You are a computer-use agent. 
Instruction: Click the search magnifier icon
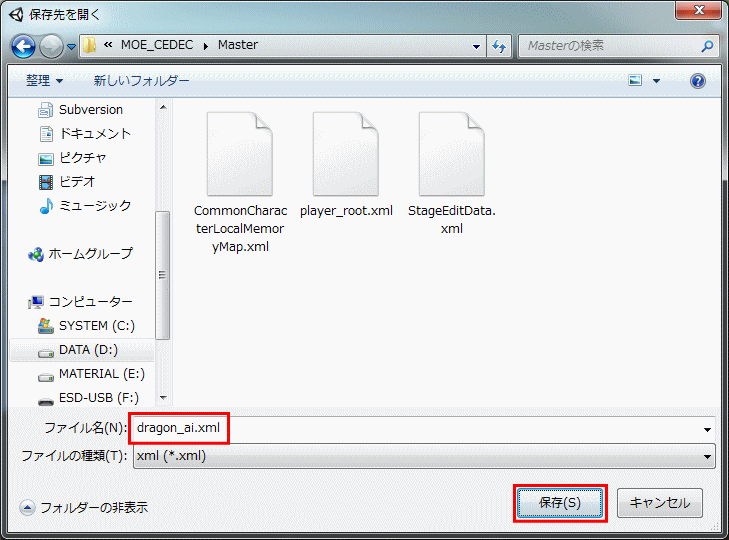coord(707,46)
